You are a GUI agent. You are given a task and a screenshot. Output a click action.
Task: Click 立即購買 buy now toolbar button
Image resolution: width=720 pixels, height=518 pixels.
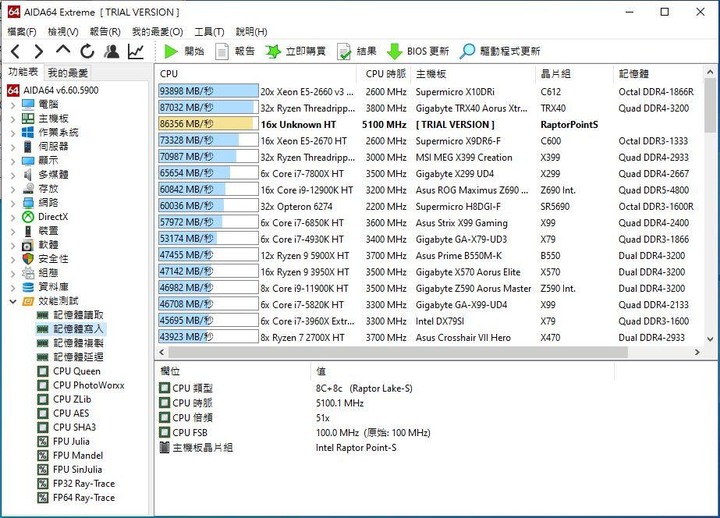(296, 51)
